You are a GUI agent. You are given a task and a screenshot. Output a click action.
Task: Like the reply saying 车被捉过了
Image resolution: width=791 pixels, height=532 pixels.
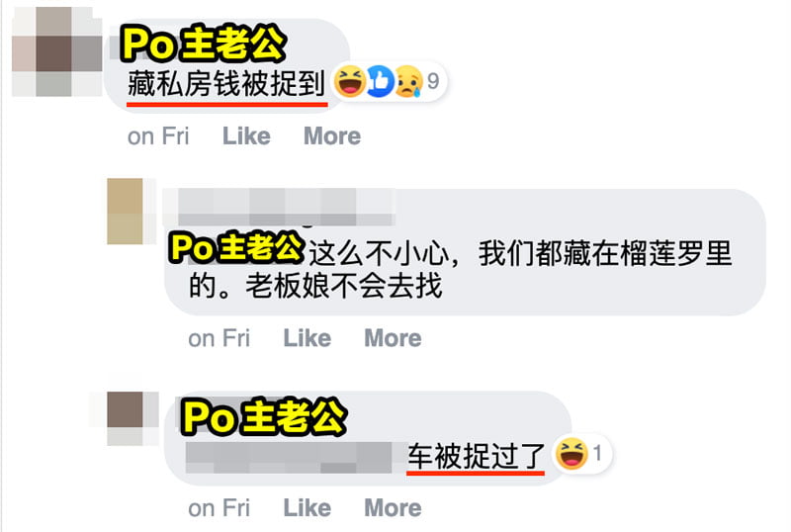pyautogui.click(x=307, y=508)
